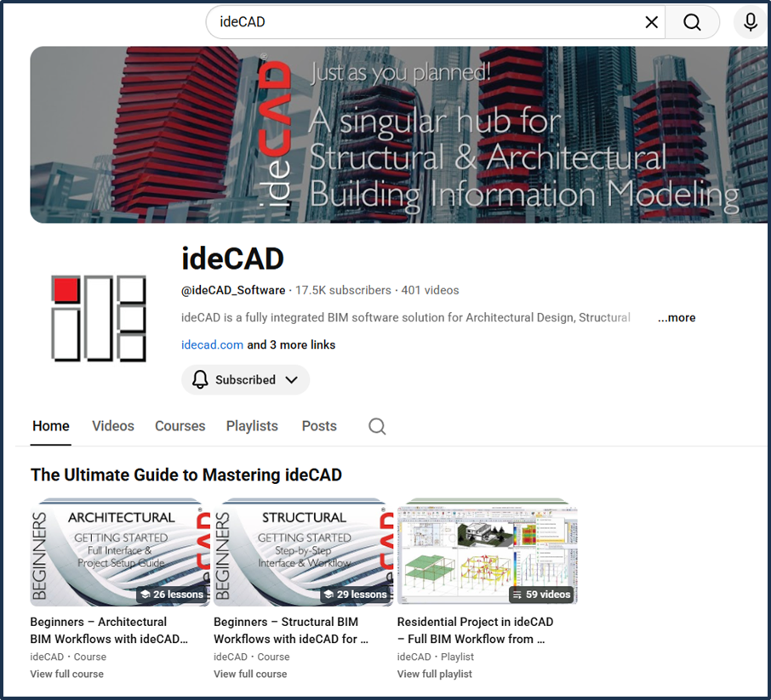This screenshot has height=700, width=771.
Task: Go to the Playlists tab
Action: pyautogui.click(x=252, y=426)
